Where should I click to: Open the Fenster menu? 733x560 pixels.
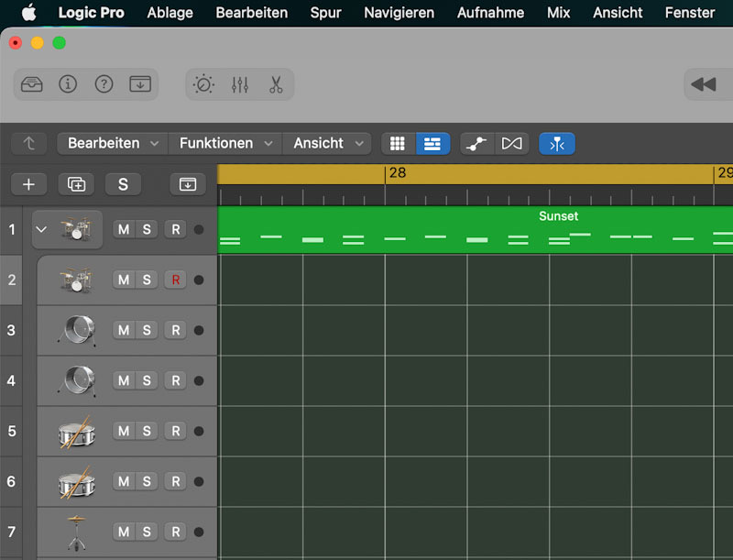(690, 13)
